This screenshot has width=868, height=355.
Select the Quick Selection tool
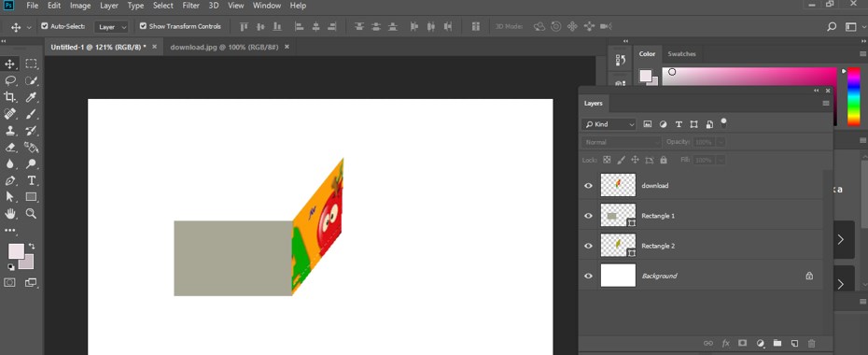[x=31, y=81]
